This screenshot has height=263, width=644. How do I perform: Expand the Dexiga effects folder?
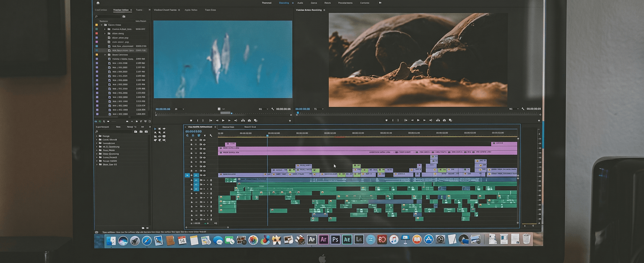(x=97, y=136)
